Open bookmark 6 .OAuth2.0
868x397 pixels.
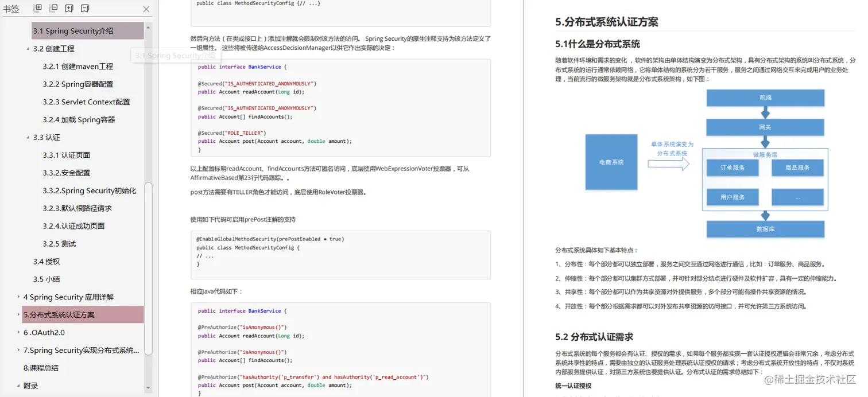44,333
